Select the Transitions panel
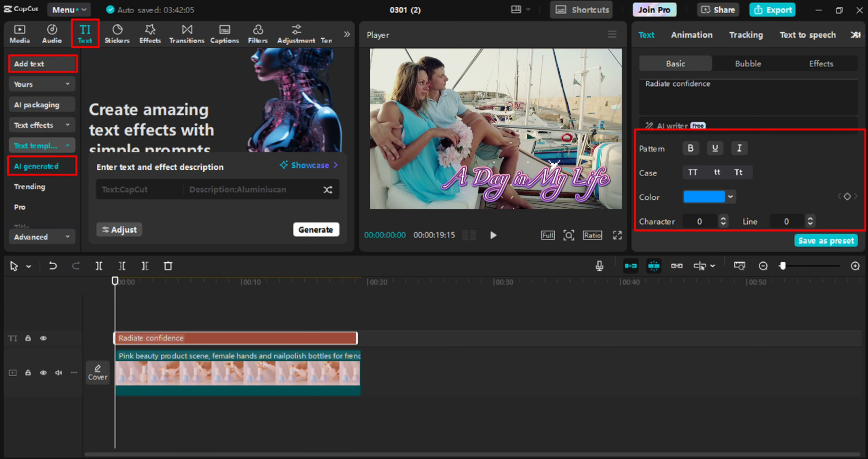This screenshot has height=459, width=868. (x=187, y=33)
